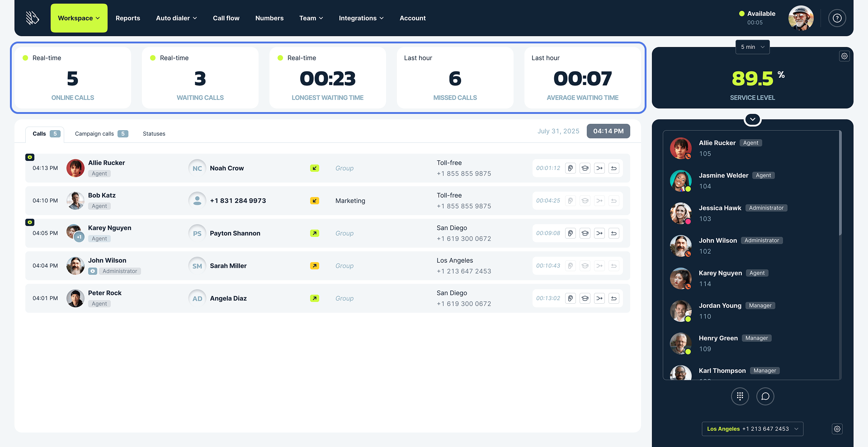Screen dimensions: 868x447
Task: Click the user profile avatar in the top bar
Action: 801,18
